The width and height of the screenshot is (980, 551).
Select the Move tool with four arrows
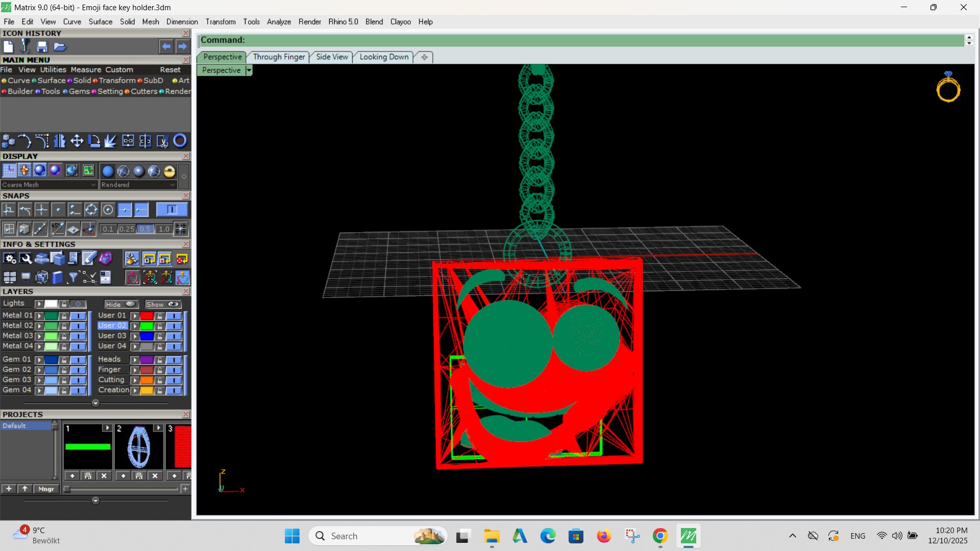77,141
